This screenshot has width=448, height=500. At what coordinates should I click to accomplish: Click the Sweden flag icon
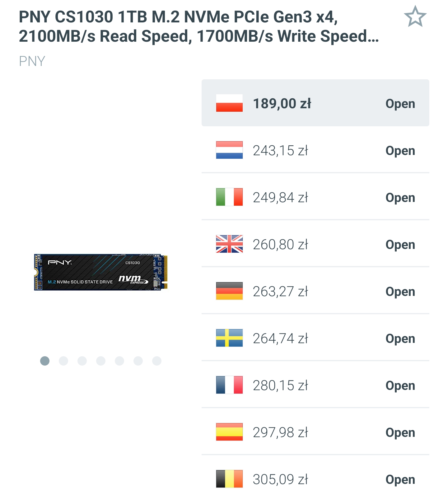pyautogui.click(x=229, y=338)
